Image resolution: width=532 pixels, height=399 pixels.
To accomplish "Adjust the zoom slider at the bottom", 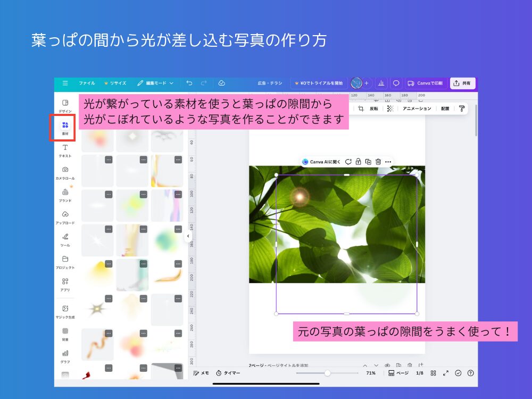I will 328,373.
